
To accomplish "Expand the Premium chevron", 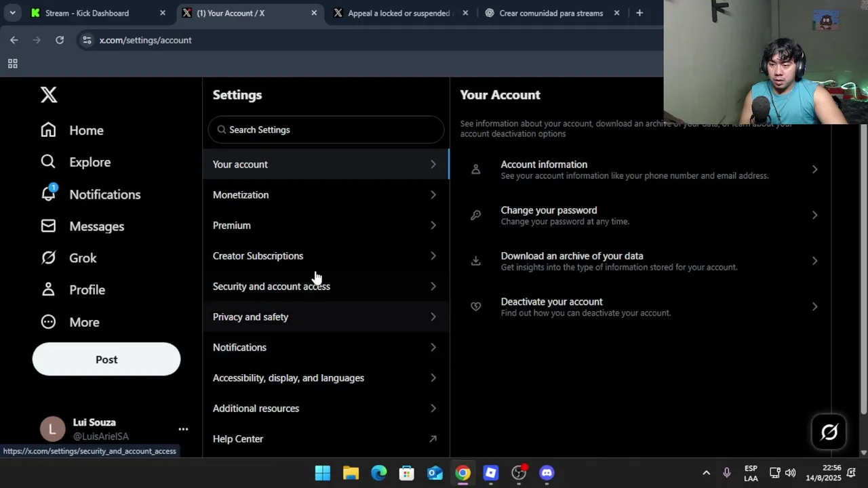I will tap(433, 226).
